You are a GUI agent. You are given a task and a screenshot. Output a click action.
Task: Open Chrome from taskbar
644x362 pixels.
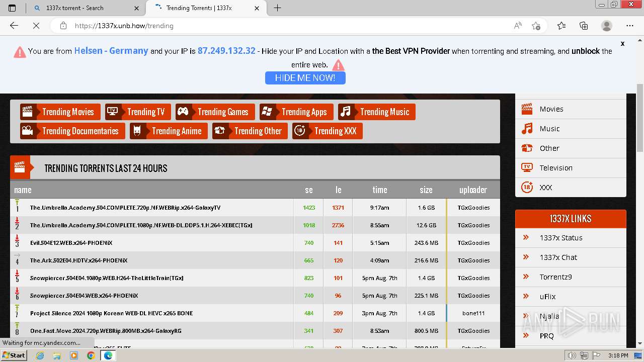point(91,355)
